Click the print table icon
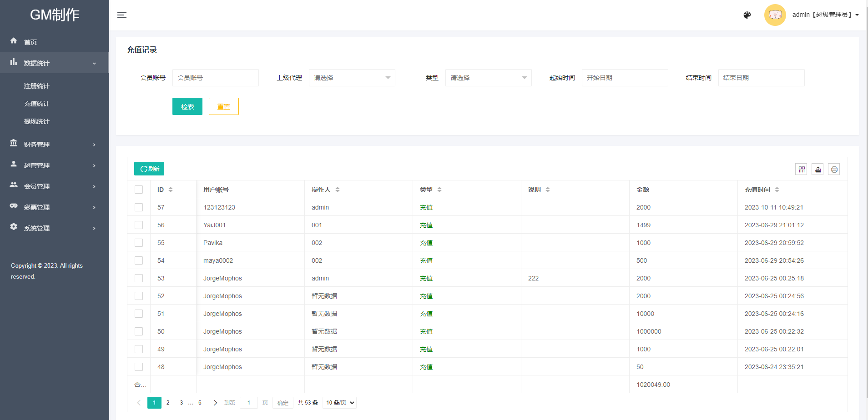Viewport: 868px width, 420px height. (x=834, y=170)
